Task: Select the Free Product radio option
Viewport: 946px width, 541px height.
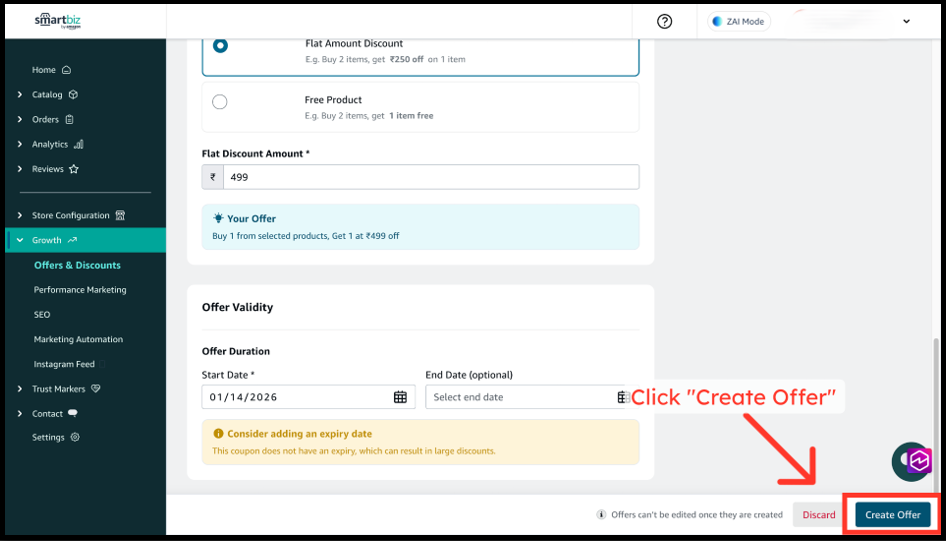Action: click(220, 102)
